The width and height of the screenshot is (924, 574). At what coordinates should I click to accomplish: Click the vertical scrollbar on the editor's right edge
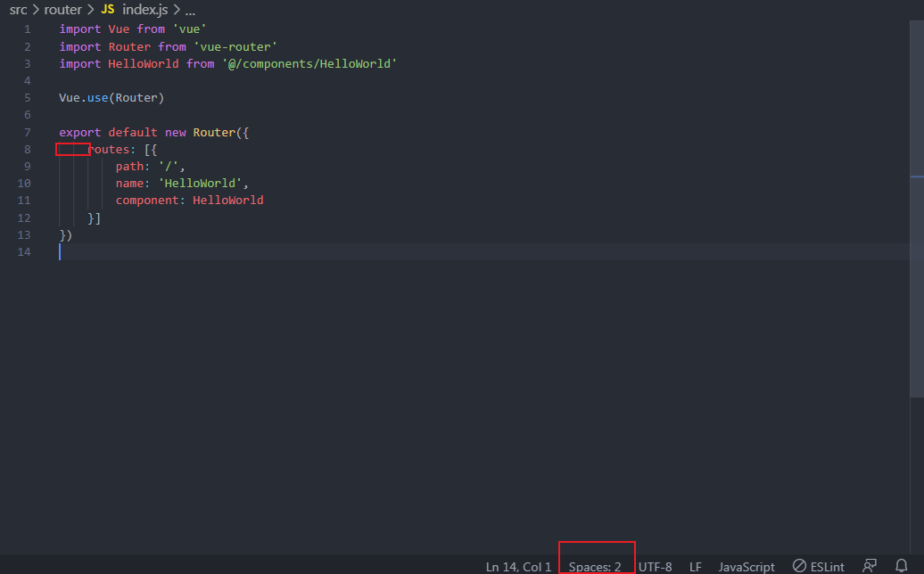click(x=917, y=209)
